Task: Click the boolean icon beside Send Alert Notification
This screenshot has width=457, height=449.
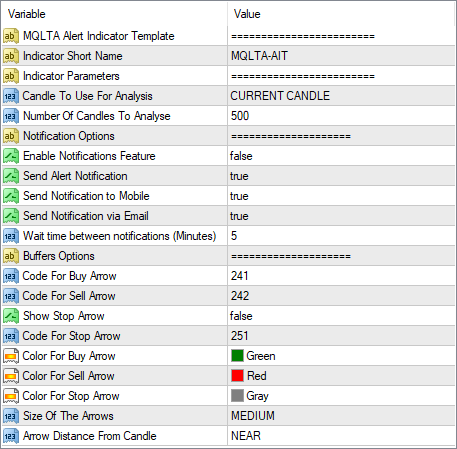Action: click(x=11, y=176)
